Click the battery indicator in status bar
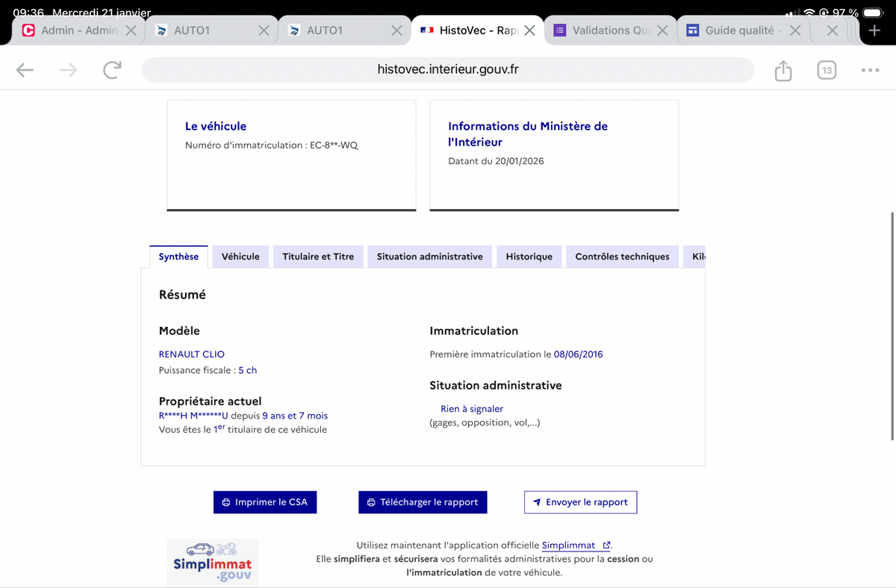 (874, 12)
